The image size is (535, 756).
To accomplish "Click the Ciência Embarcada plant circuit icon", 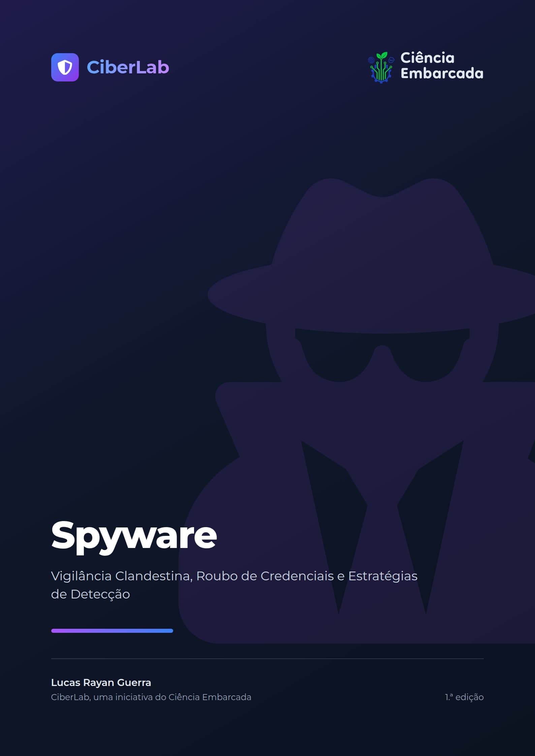I will click(x=381, y=67).
